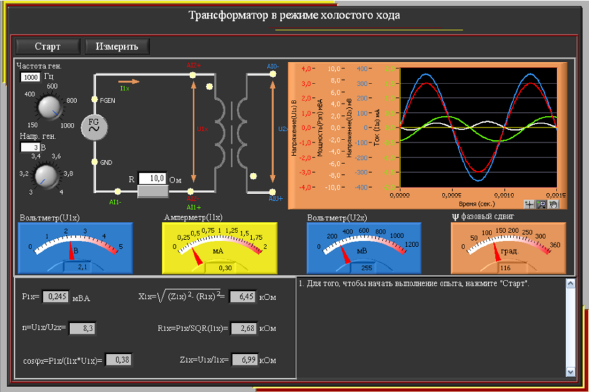Screen dimensions: 589x392
Task: Click the 3,6 mark on voltage knob
Action: pos(56,156)
